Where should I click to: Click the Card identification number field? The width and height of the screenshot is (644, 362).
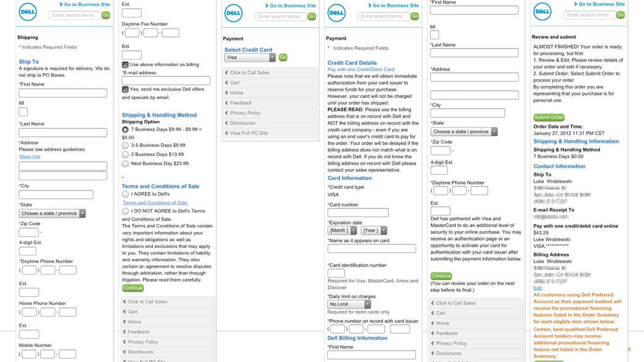click(336, 273)
